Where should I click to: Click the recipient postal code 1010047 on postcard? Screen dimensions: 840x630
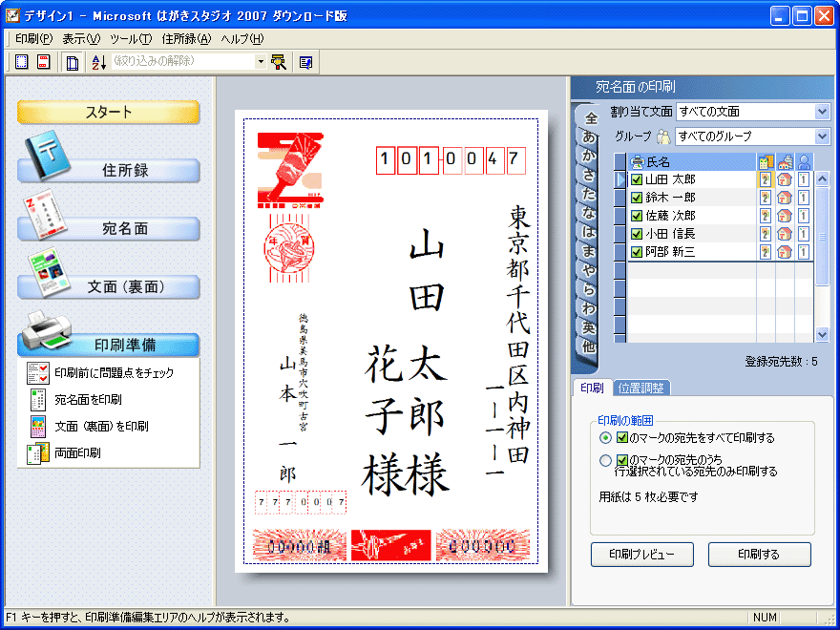point(450,159)
